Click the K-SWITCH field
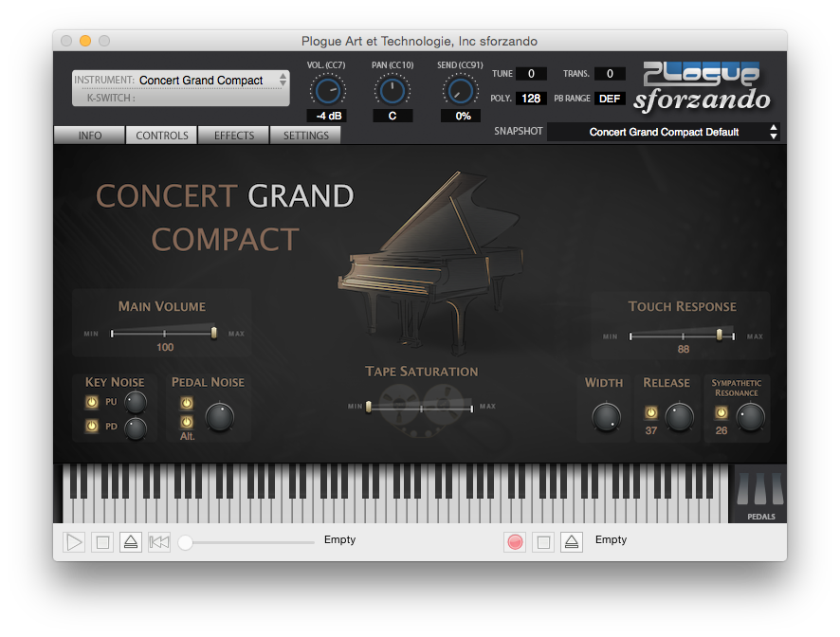The height and width of the screenshot is (637, 840). pos(181,98)
